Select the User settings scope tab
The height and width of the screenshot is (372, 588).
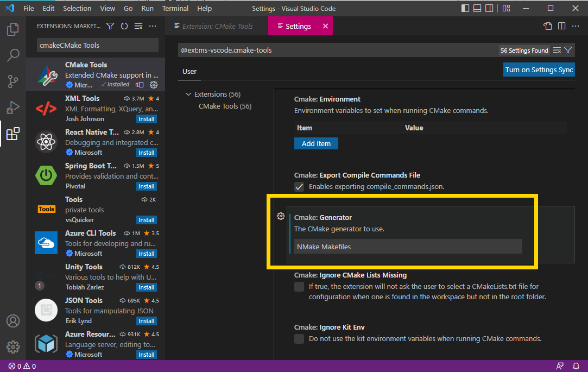click(x=189, y=71)
